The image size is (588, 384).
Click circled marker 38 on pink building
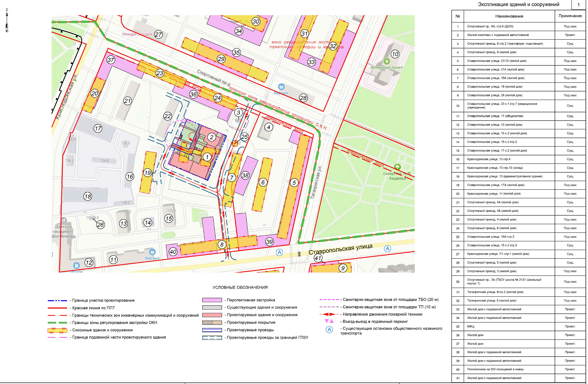click(245, 175)
